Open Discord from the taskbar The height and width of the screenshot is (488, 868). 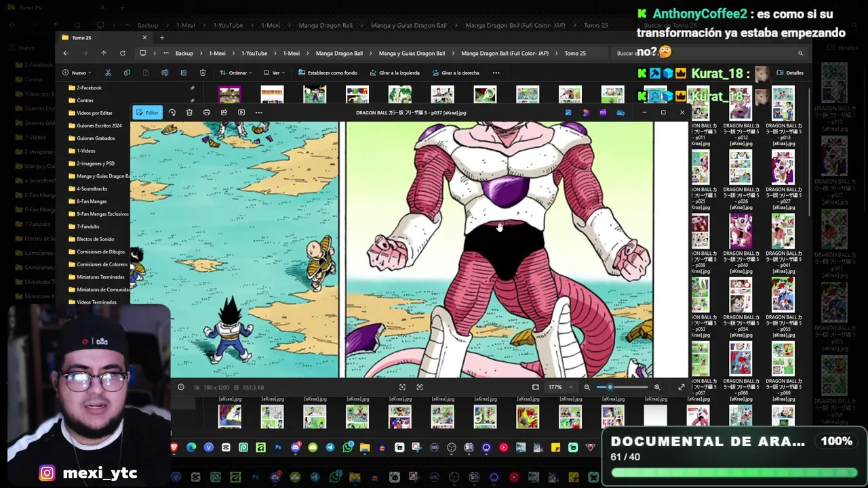pos(295,447)
